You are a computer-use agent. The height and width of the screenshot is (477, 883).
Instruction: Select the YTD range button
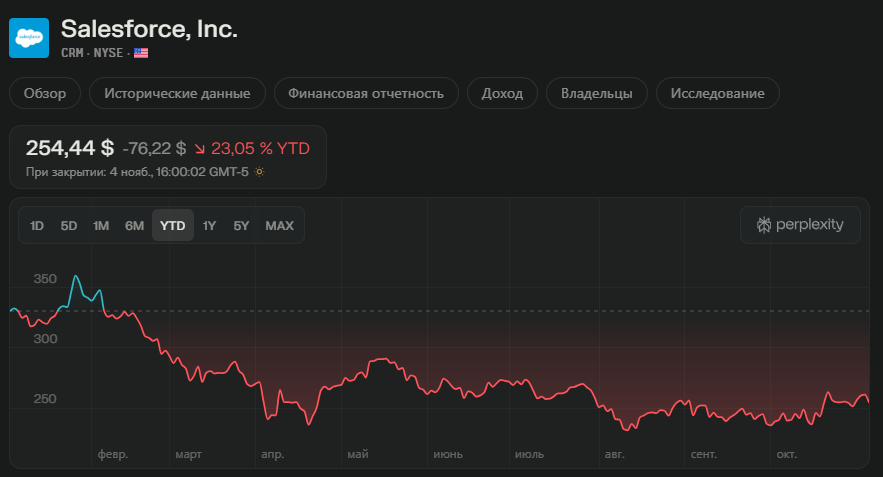pyautogui.click(x=173, y=226)
